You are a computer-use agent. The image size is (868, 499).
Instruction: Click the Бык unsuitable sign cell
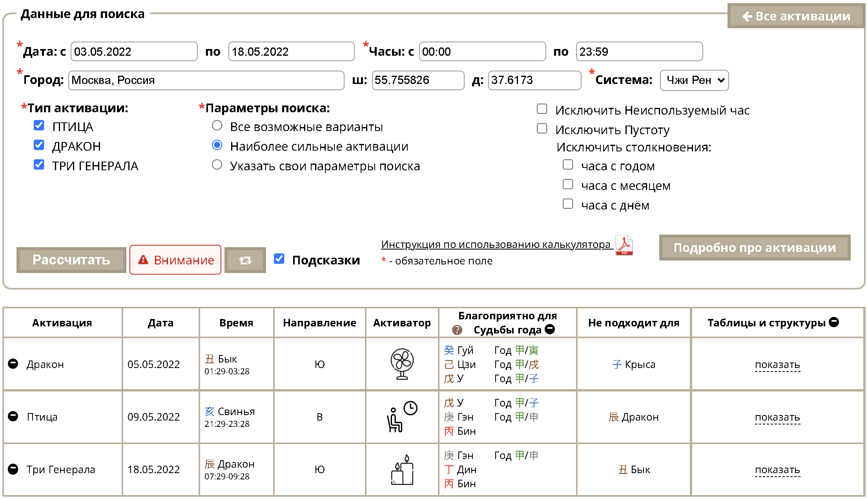(634, 470)
